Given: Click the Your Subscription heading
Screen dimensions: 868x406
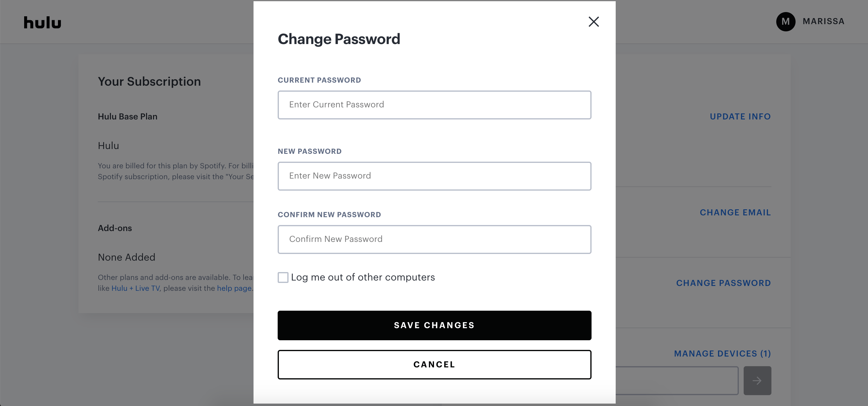Looking at the screenshot, I should (x=149, y=81).
